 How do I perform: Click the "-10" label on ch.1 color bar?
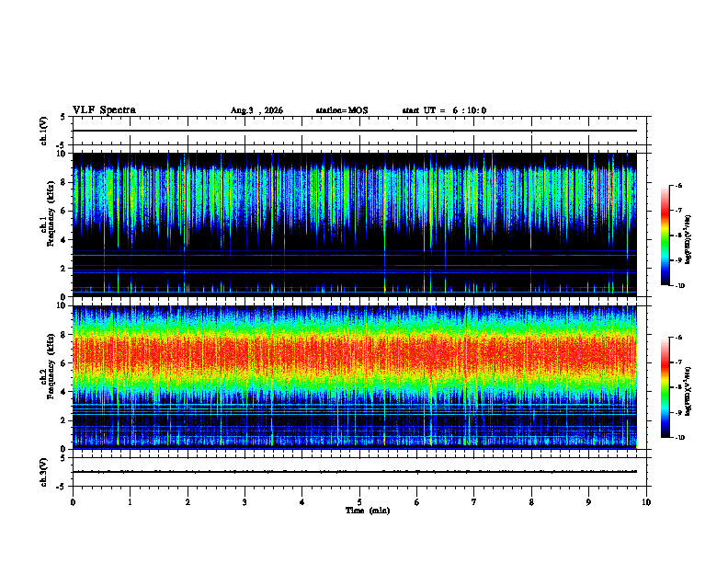point(679,286)
